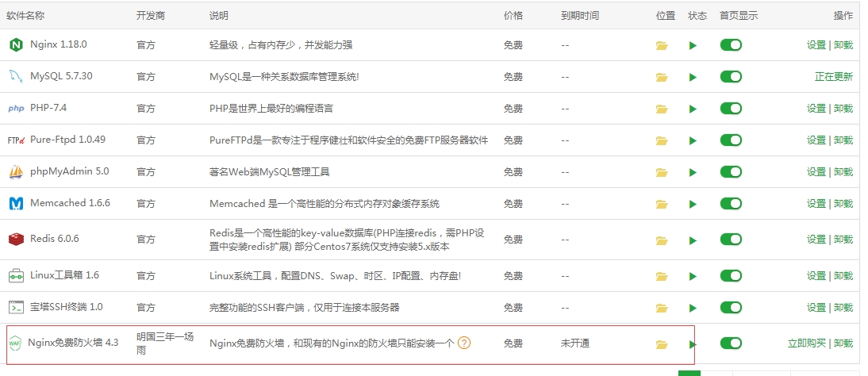Open the Nginx免费防火墙 folder location icon

(x=662, y=344)
